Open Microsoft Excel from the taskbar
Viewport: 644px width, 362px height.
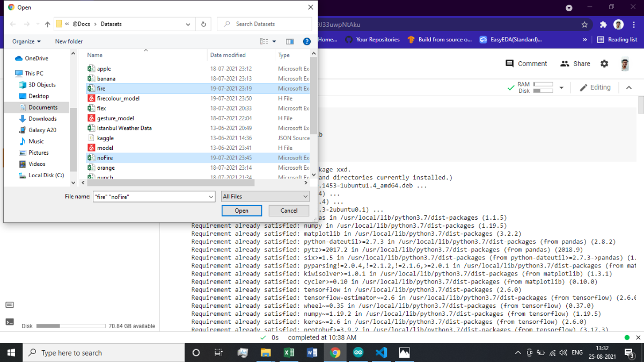289,353
